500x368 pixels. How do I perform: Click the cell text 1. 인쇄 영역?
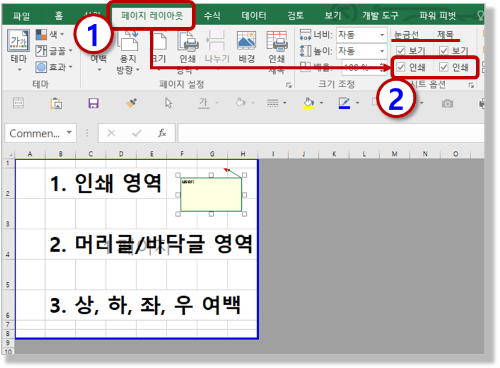coord(106,183)
